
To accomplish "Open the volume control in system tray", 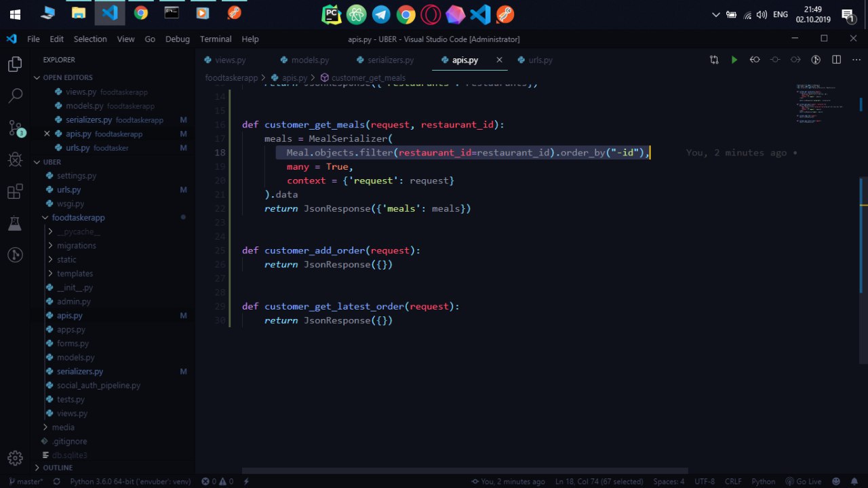I will pyautogui.click(x=762, y=14).
